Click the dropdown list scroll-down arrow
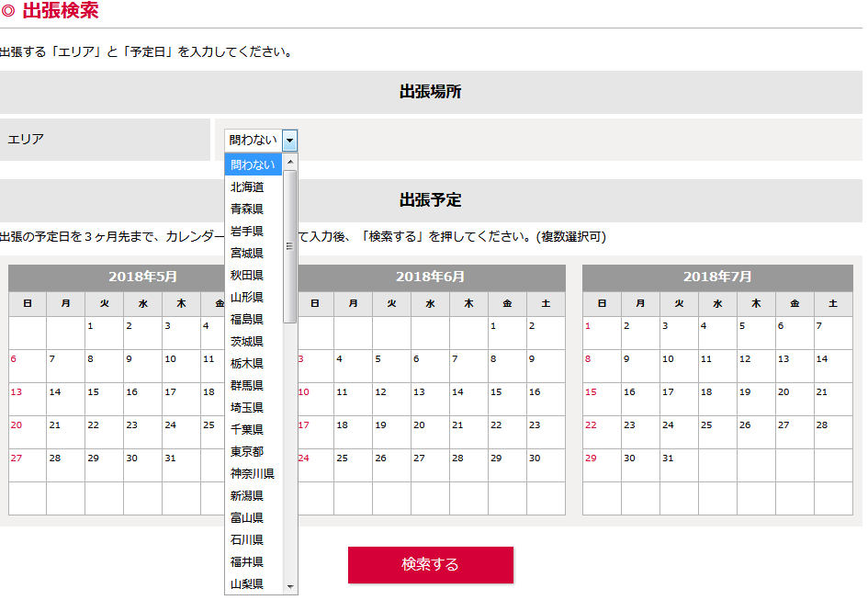 click(x=290, y=586)
